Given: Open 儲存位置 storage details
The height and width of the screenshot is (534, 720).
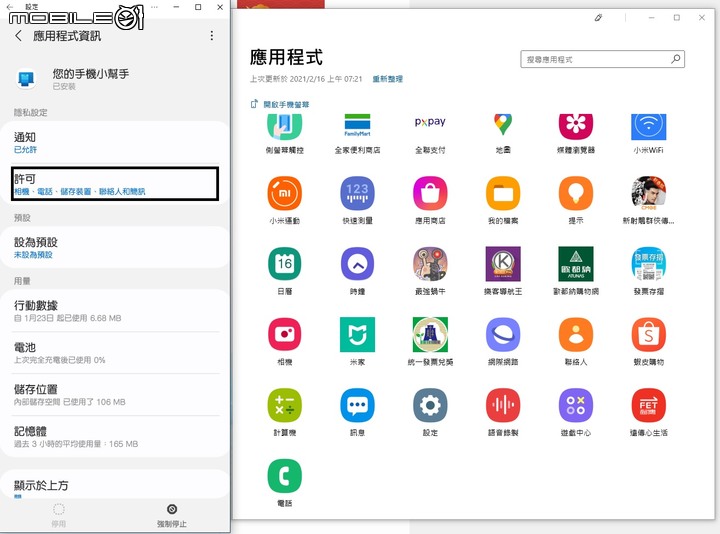Looking at the screenshot, I should coord(115,395).
